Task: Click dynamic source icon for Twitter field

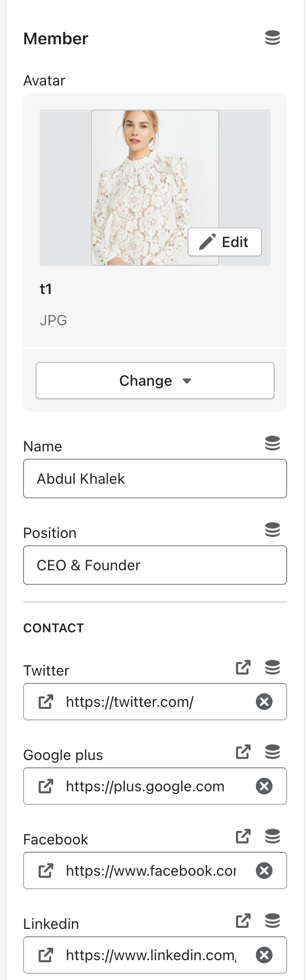Action: [x=273, y=668]
